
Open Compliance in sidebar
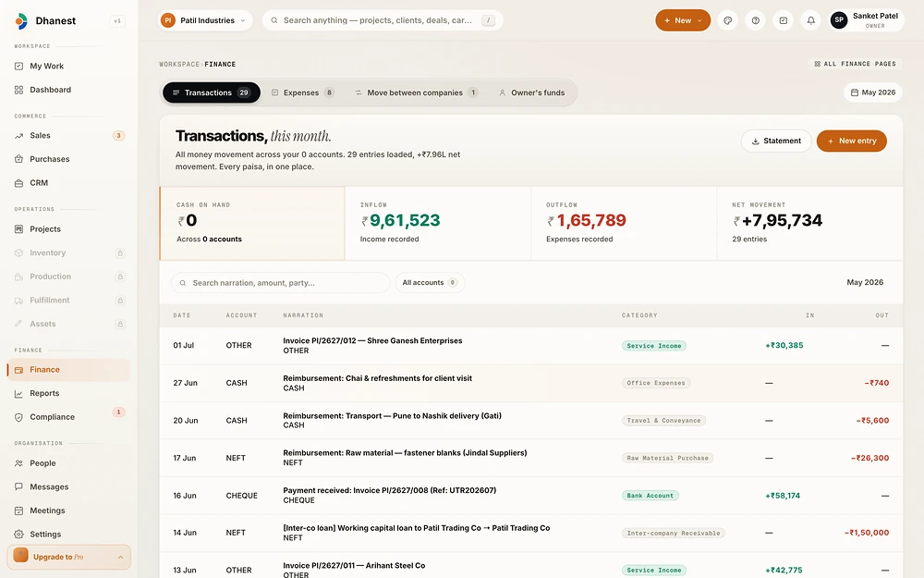tap(68, 417)
